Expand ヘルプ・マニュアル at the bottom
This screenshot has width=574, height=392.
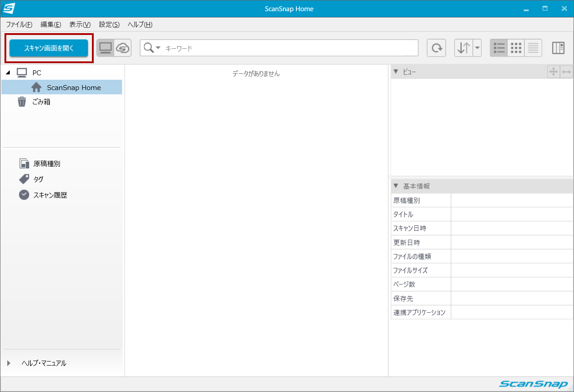[9, 363]
